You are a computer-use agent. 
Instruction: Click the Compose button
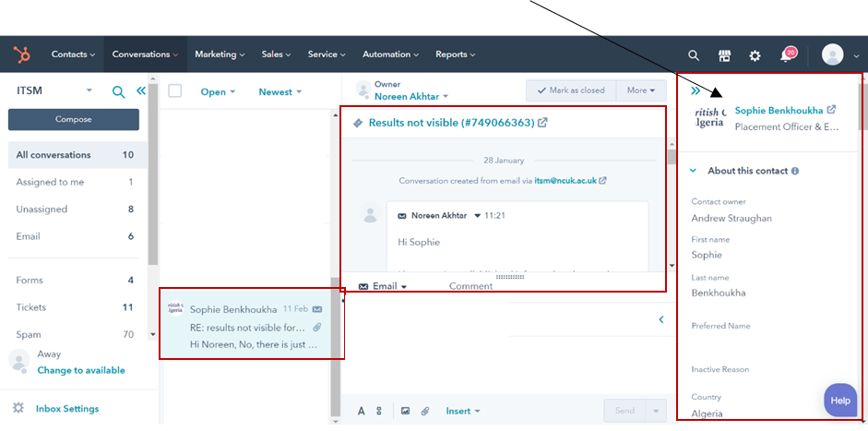(74, 119)
